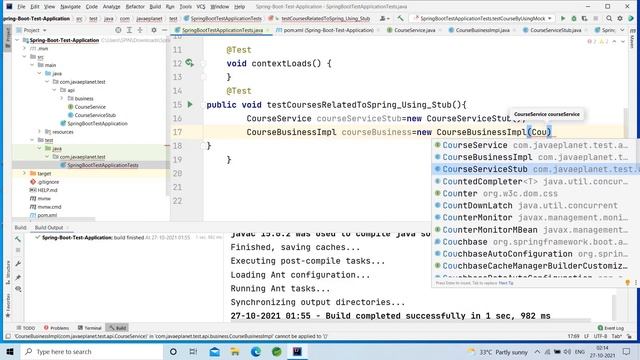Open the TODO tool window

point(25,328)
